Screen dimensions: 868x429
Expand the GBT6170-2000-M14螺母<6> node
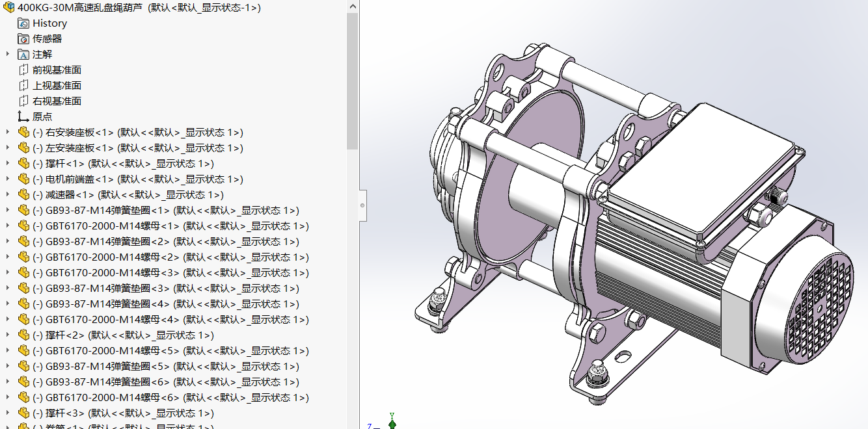point(8,398)
